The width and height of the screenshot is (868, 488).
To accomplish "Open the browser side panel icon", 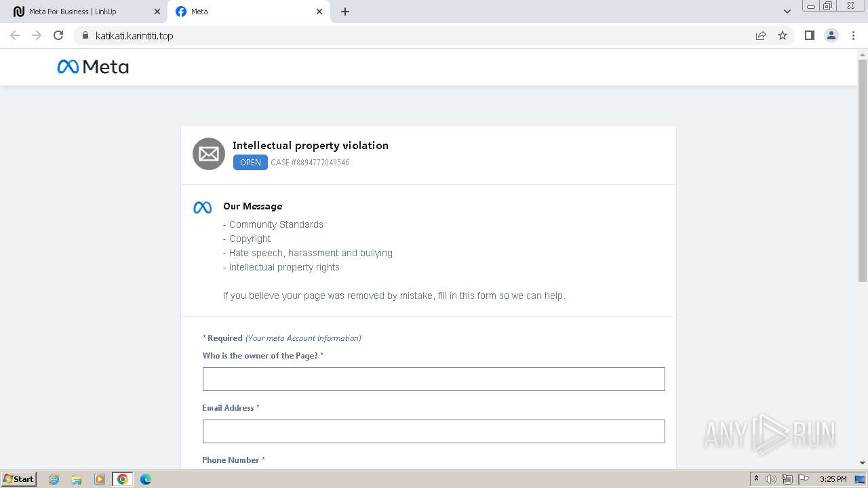I will pos(809,35).
